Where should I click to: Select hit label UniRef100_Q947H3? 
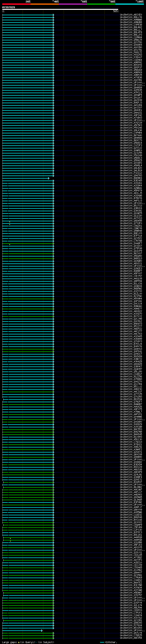point(131,175)
